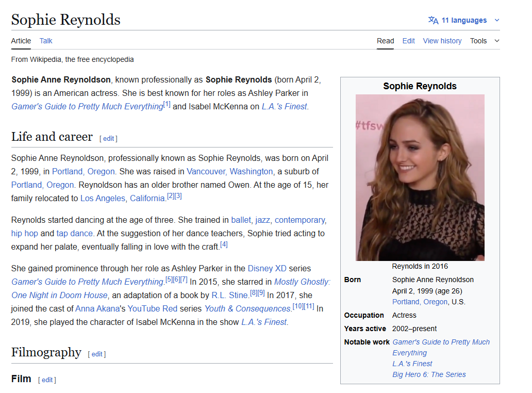Open Gamer's Guide link in career paragraph
This screenshot has height=393, width=532.
coord(88,282)
